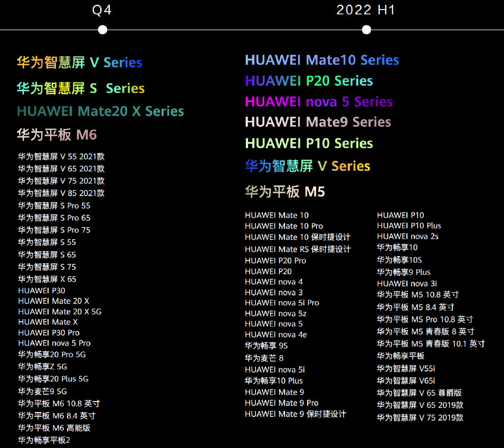The height and width of the screenshot is (448, 504).
Task: Select 华为畅享9 Plus
Action: coord(404,272)
